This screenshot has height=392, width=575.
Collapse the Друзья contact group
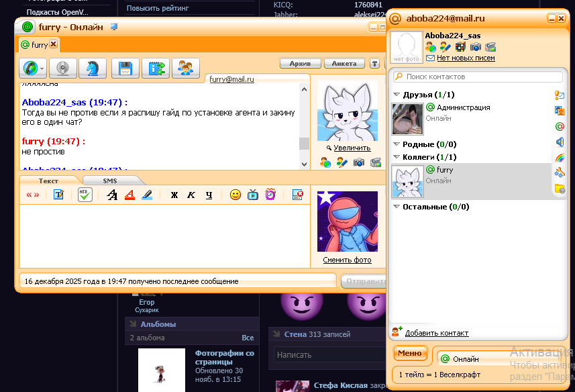[397, 94]
